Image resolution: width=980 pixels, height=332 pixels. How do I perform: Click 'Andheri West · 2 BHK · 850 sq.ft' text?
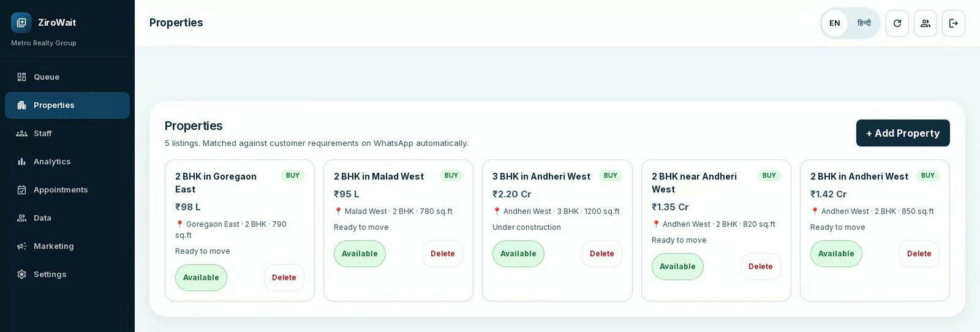pyautogui.click(x=878, y=211)
